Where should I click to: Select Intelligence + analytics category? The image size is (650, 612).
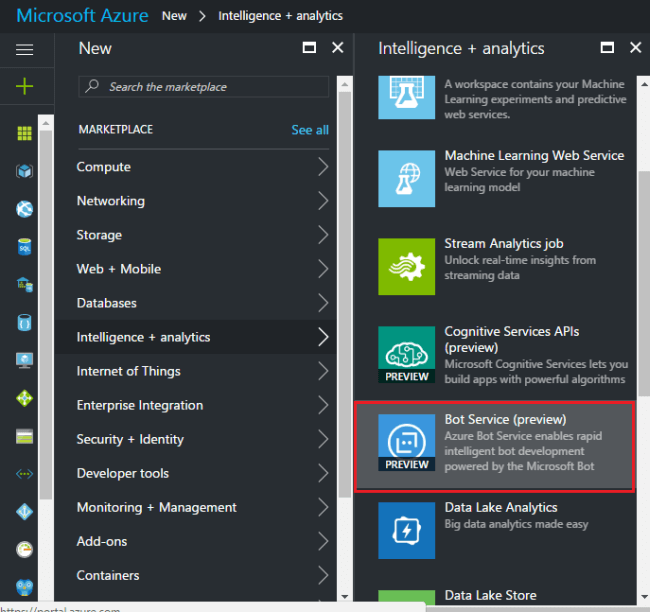(196, 337)
